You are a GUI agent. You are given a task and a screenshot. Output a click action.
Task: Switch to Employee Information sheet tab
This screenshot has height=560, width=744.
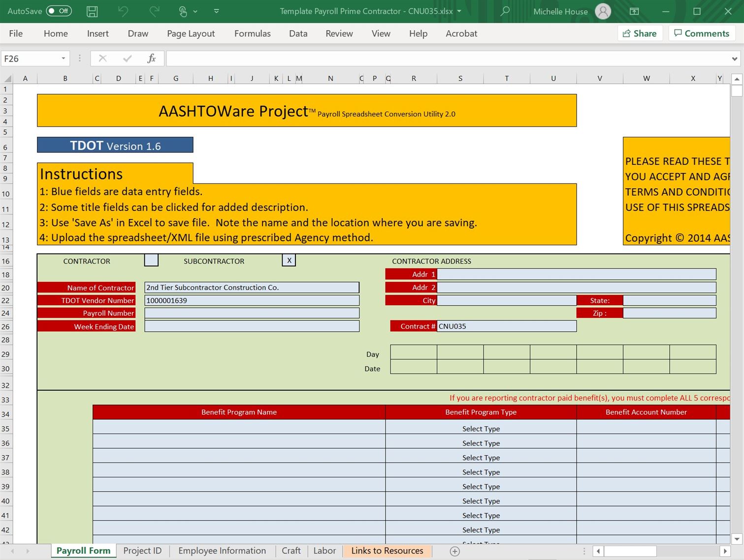222,551
